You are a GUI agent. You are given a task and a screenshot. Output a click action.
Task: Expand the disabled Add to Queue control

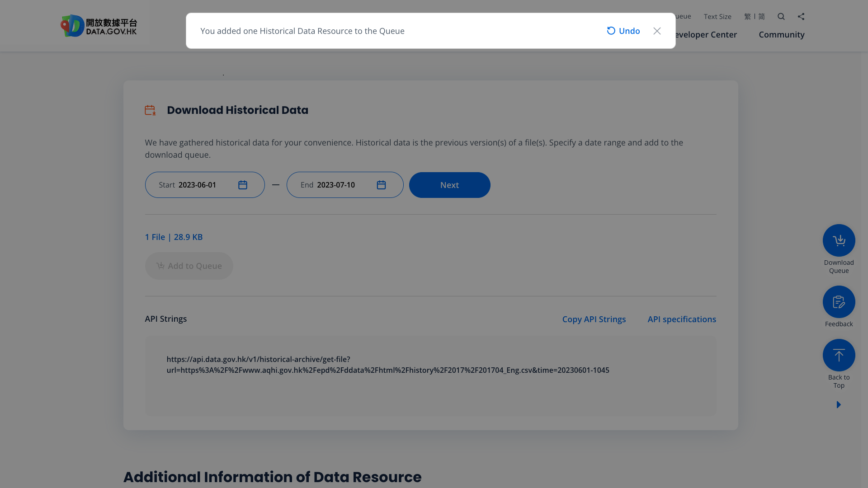coord(189,266)
